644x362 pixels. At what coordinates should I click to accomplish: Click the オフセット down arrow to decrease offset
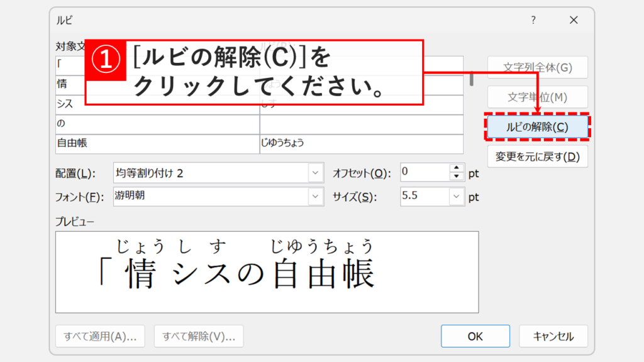pos(458,177)
